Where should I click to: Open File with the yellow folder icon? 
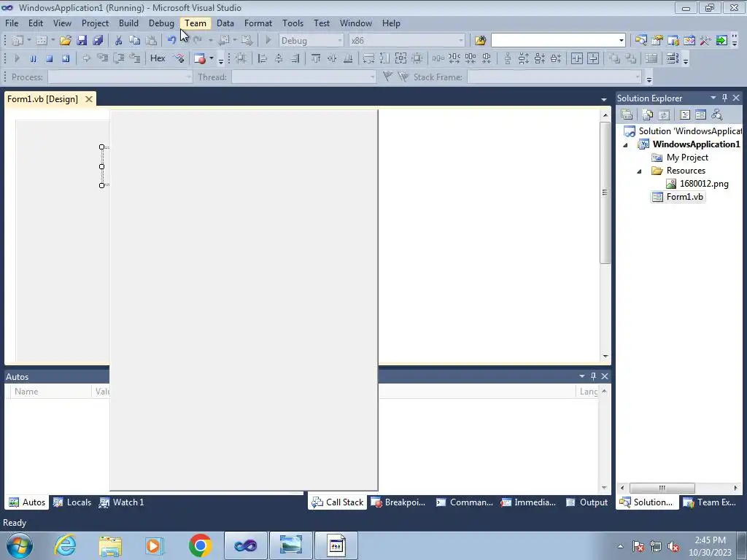[65, 41]
